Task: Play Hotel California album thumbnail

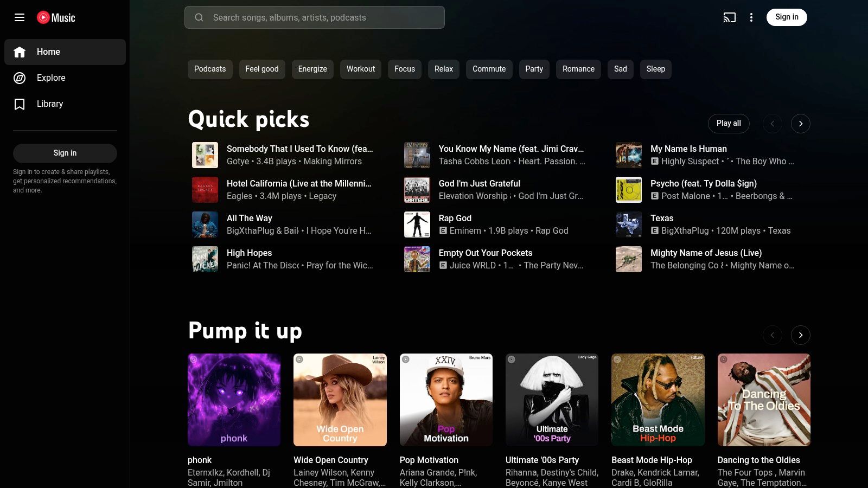Action: click(x=205, y=190)
